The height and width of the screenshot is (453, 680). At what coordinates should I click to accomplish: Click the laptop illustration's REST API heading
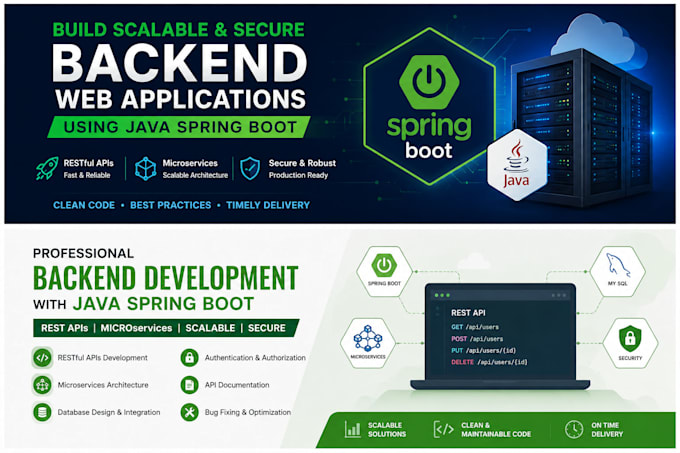468,313
